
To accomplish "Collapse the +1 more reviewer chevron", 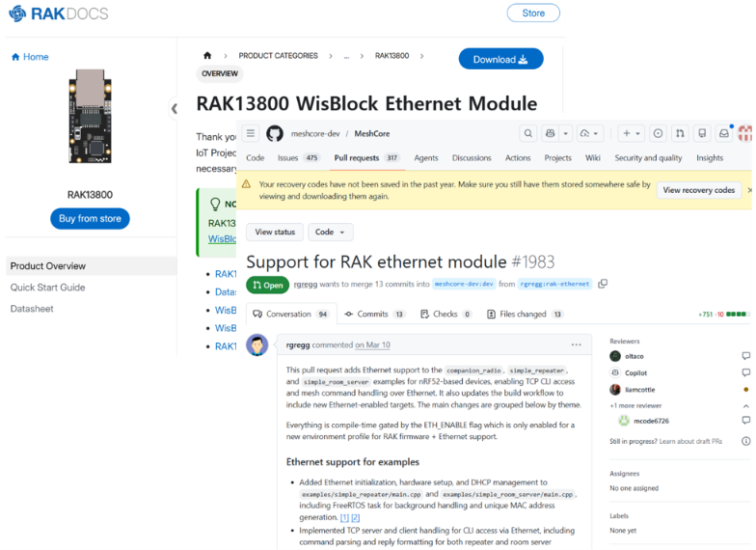I will 746,405.
